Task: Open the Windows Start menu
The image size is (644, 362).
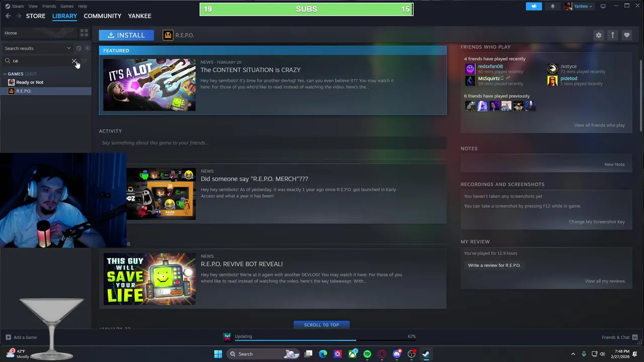Action: pyautogui.click(x=218, y=354)
